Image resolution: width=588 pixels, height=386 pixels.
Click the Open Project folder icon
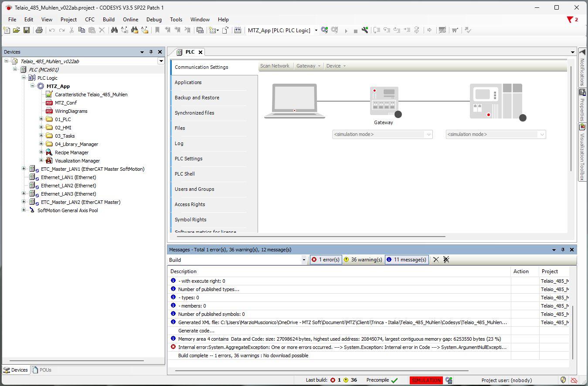pos(17,30)
